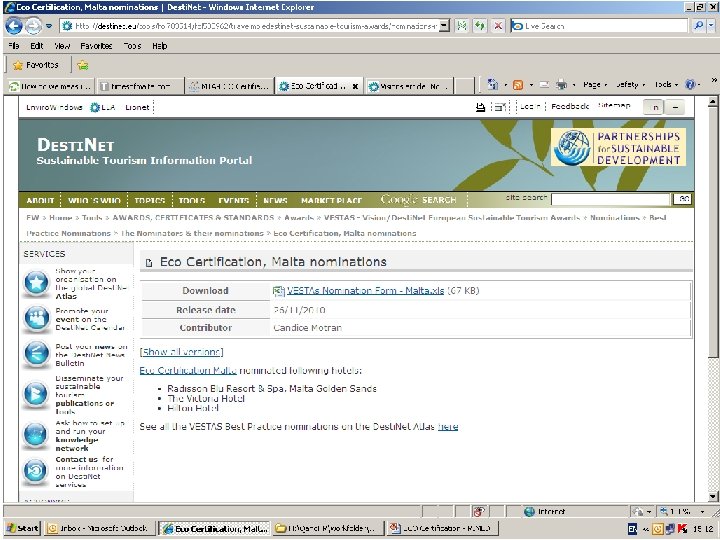Click the EnviroWindows link at page top

coord(54,107)
